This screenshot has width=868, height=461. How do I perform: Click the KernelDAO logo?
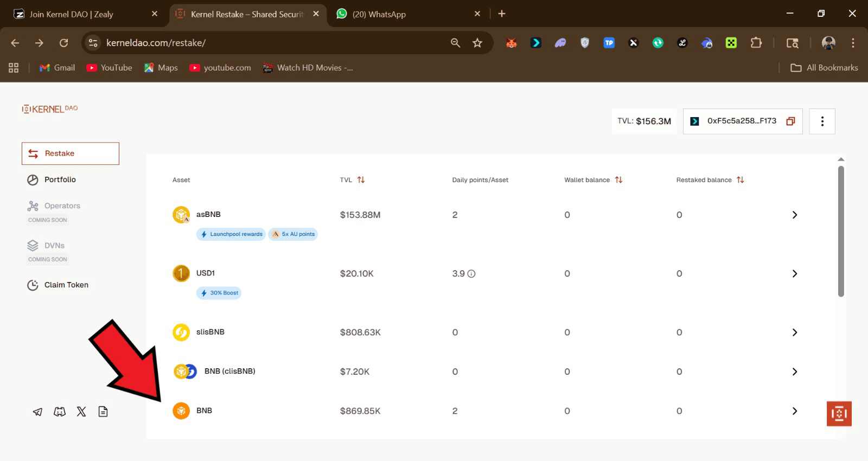tap(50, 109)
